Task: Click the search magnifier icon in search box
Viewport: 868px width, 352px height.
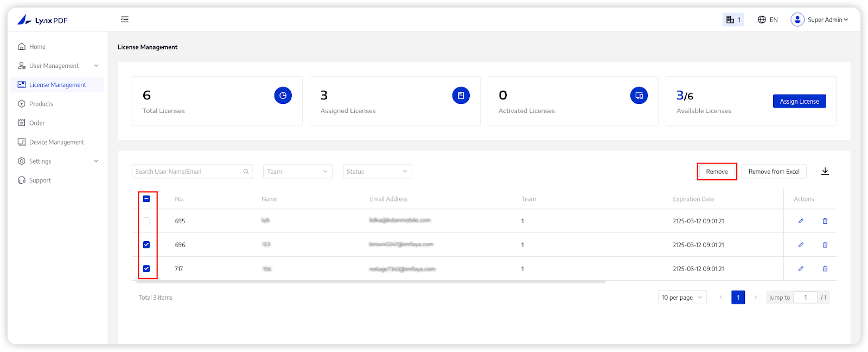Action: pos(246,172)
